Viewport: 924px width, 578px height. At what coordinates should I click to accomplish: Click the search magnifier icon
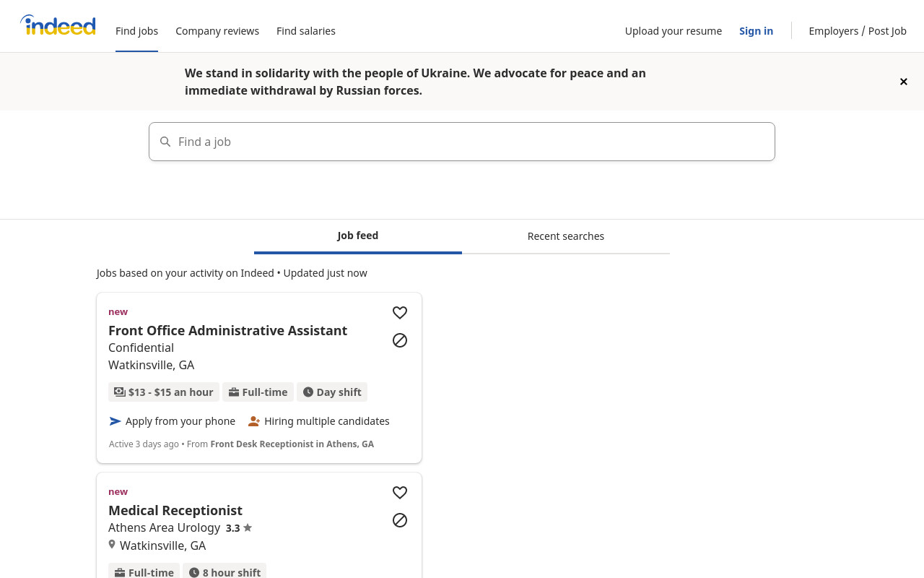pyautogui.click(x=165, y=142)
